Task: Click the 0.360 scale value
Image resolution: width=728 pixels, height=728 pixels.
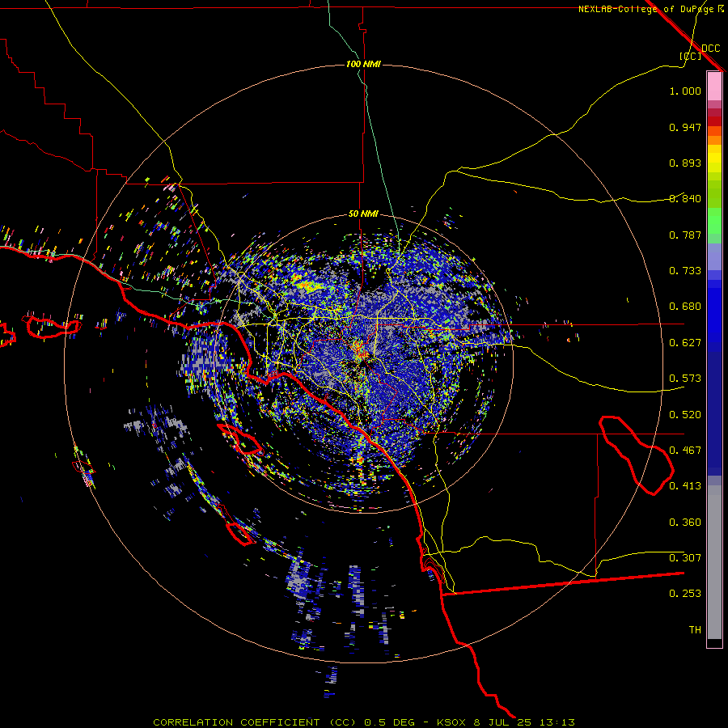Action: (685, 523)
